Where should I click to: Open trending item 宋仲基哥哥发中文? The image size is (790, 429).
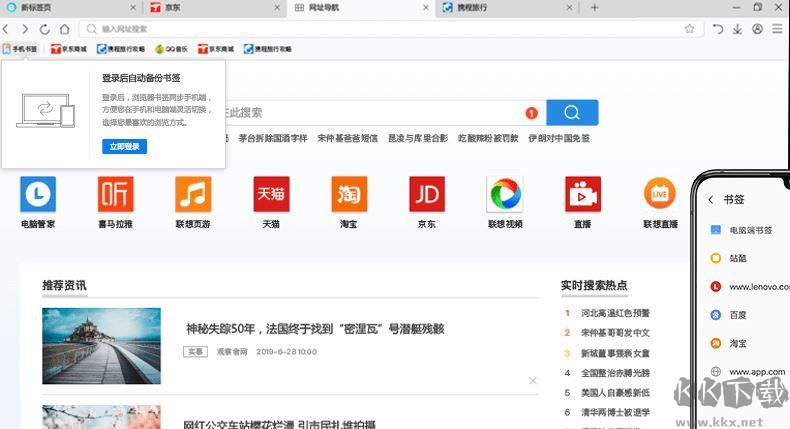(x=615, y=333)
